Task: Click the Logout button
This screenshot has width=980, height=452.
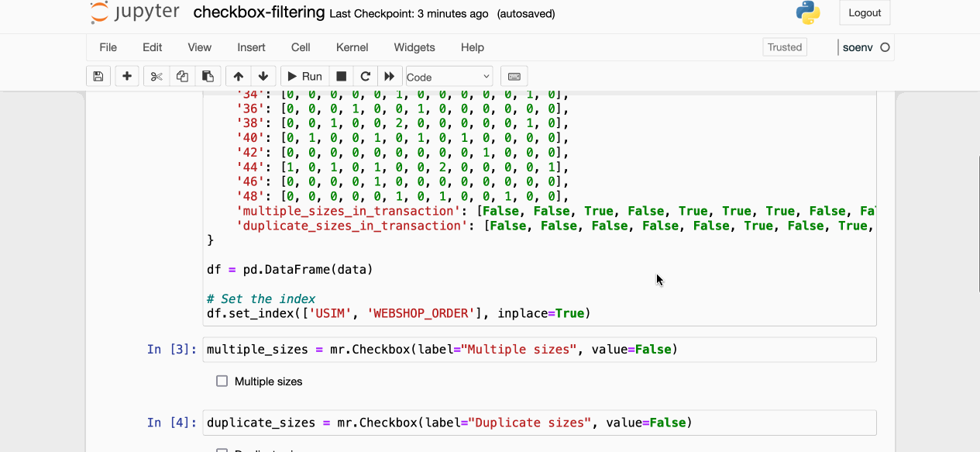Action: coord(864,12)
